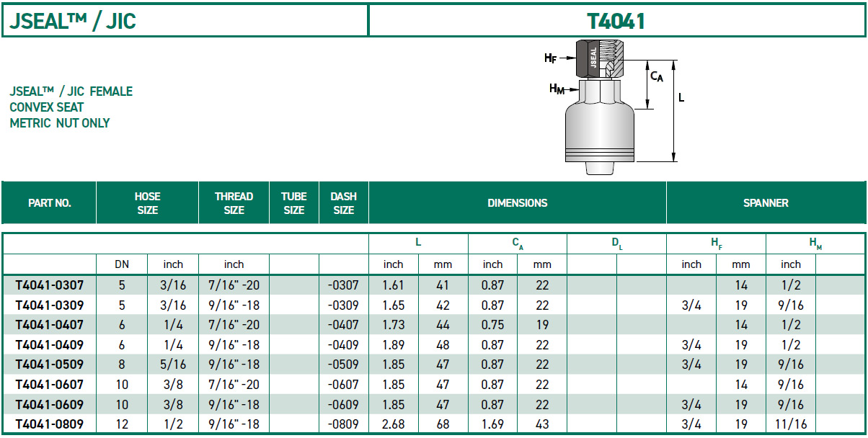Click the L inch value 2.68
Image resolution: width=868 pixels, height=438 pixels.
[393, 424]
